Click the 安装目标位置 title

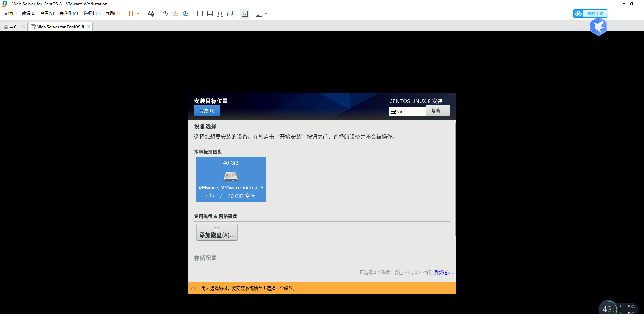[211, 101]
